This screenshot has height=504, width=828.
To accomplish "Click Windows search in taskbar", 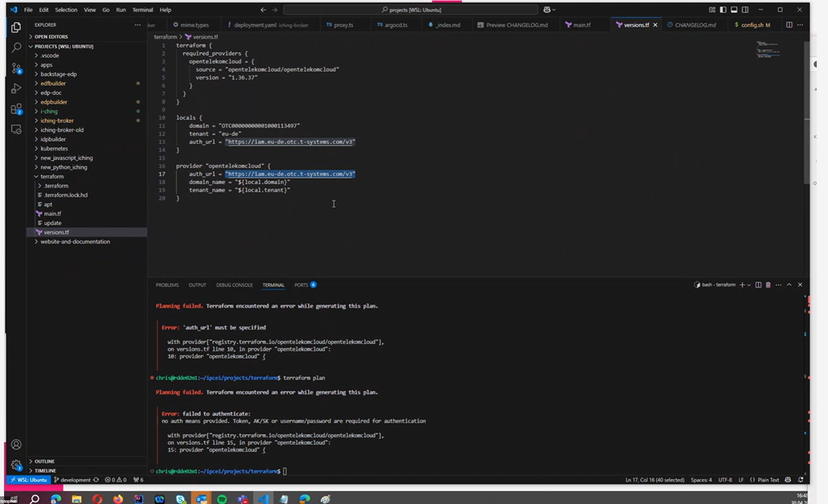I will click(34, 499).
